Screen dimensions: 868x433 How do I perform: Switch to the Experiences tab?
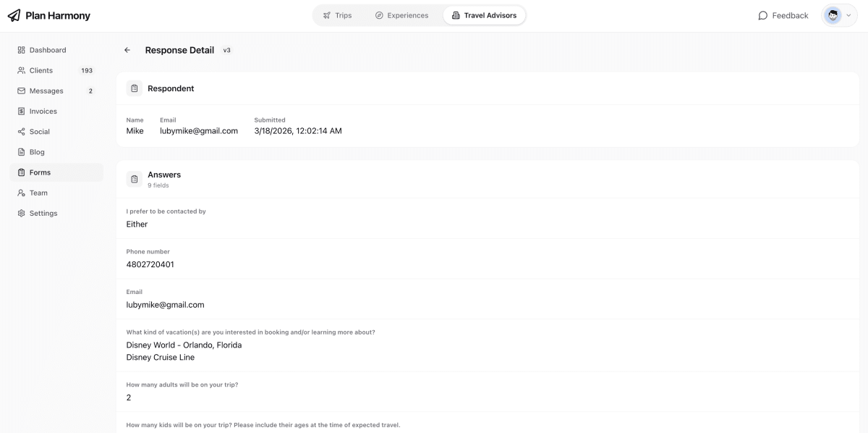(401, 15)
